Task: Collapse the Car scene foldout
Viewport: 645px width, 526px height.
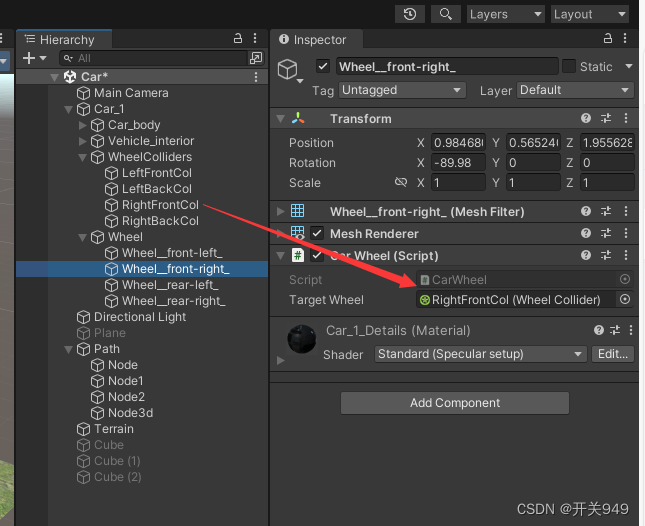Action: [54, 77]
